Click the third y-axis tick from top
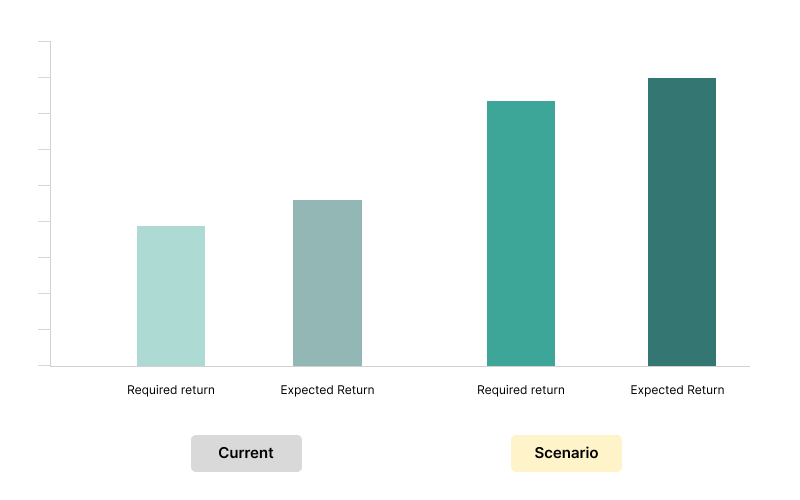 [x=44, y=114]
